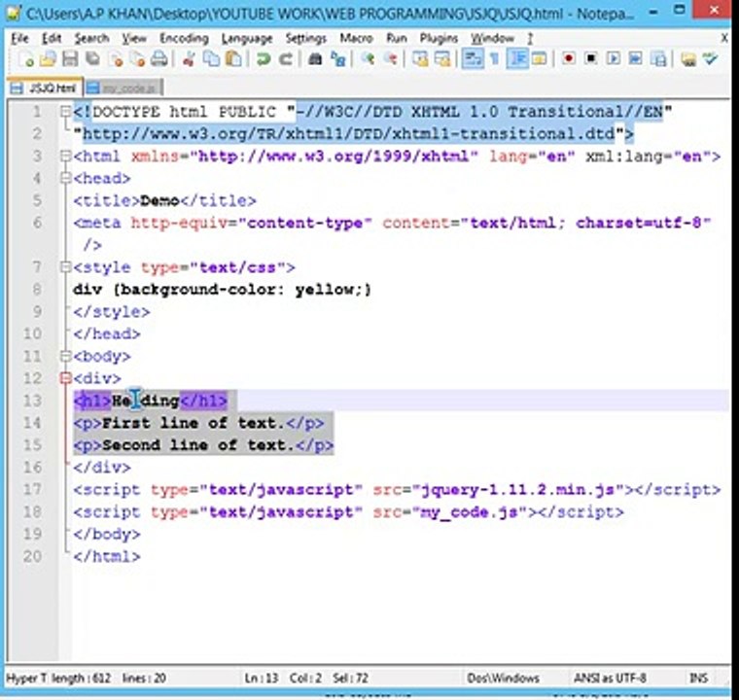739x700 pixels.
Task: Open the Language menu
Action: [247, 38]
